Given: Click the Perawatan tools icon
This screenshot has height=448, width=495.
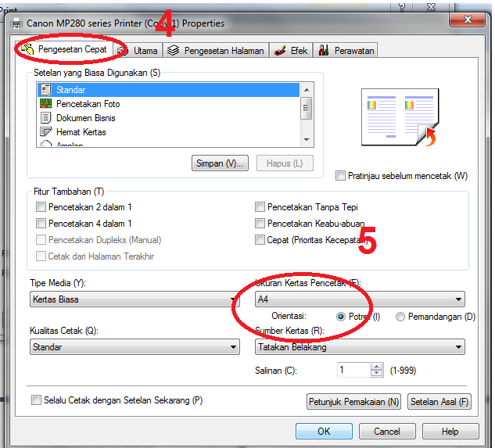Looking at the screenshot, I should (324, 50).
